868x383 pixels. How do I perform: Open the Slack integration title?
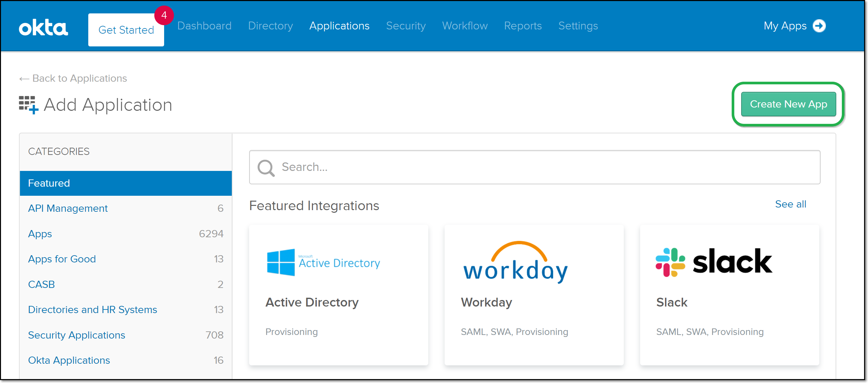(x=672, y=303)
